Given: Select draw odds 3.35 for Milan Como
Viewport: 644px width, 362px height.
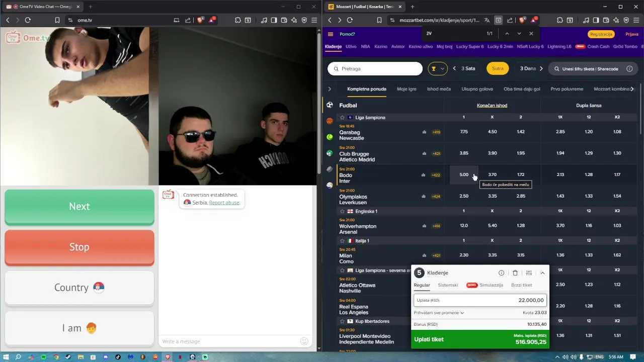Looking at the screenshot, I should pyautogui.click(x=492, y=255).
